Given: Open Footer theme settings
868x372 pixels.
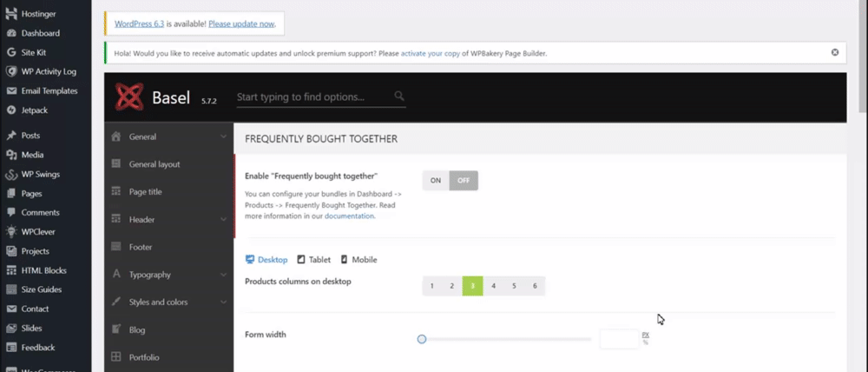Looking at the screenshot, I should coord(169,247).
